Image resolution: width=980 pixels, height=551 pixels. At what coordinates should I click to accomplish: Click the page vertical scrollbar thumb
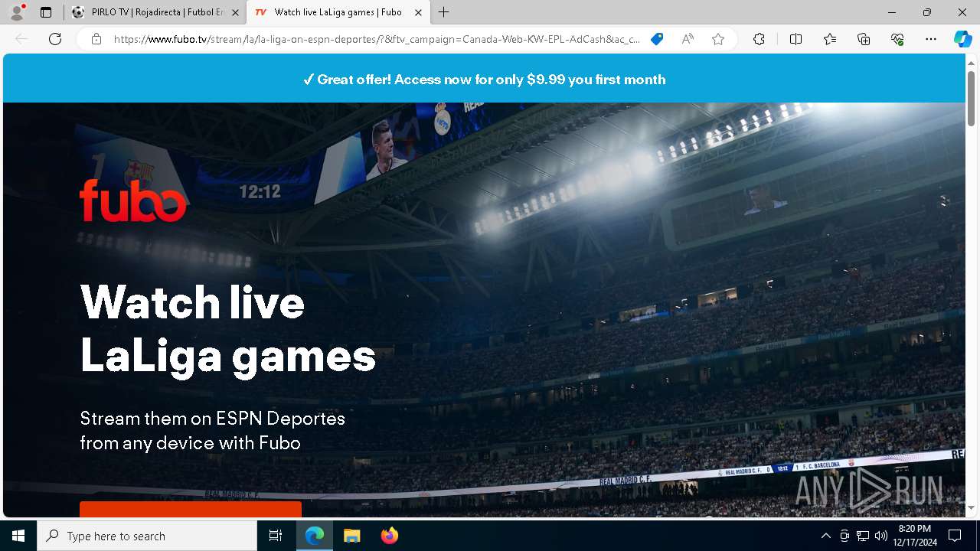pos(971,97)
